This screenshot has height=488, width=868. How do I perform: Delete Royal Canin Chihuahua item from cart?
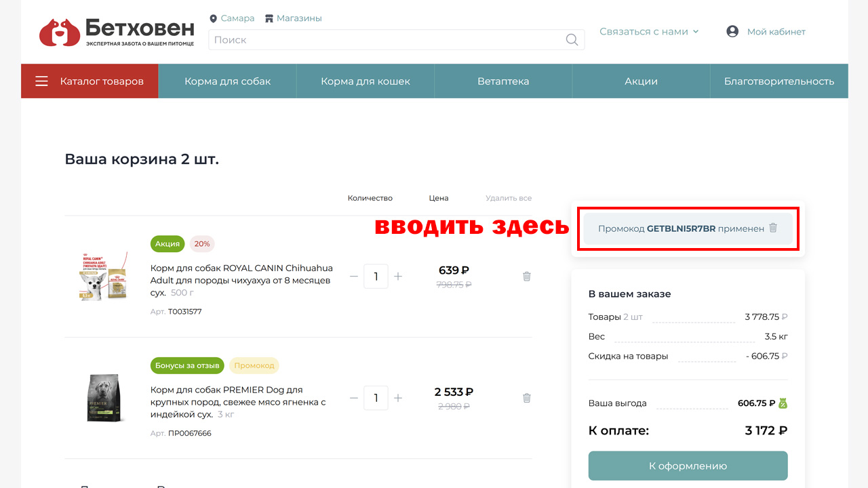[x=527, y=277]
